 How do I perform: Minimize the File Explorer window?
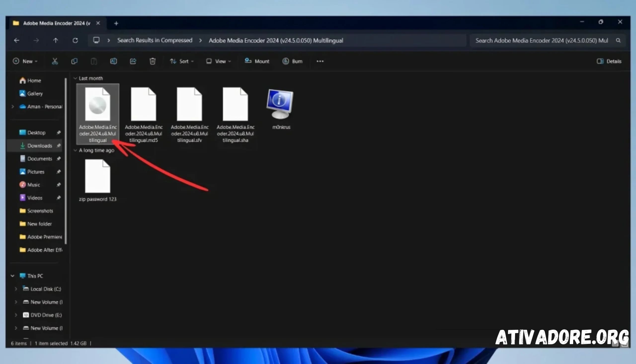(x=582, y=22)
